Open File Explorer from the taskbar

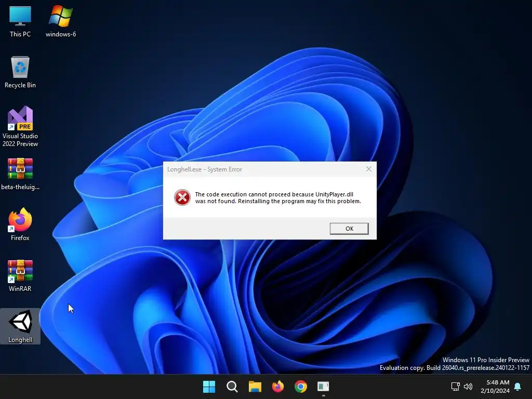pyautogui.click(x=255, y=387)
